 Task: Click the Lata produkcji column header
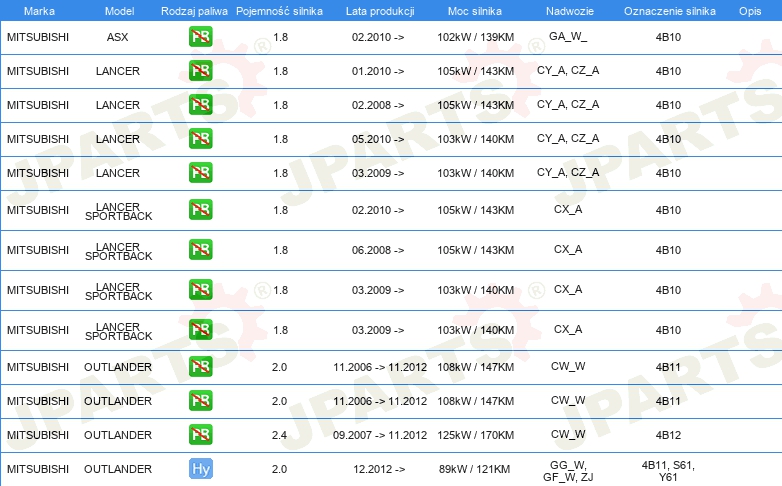(x=380, y=11)
